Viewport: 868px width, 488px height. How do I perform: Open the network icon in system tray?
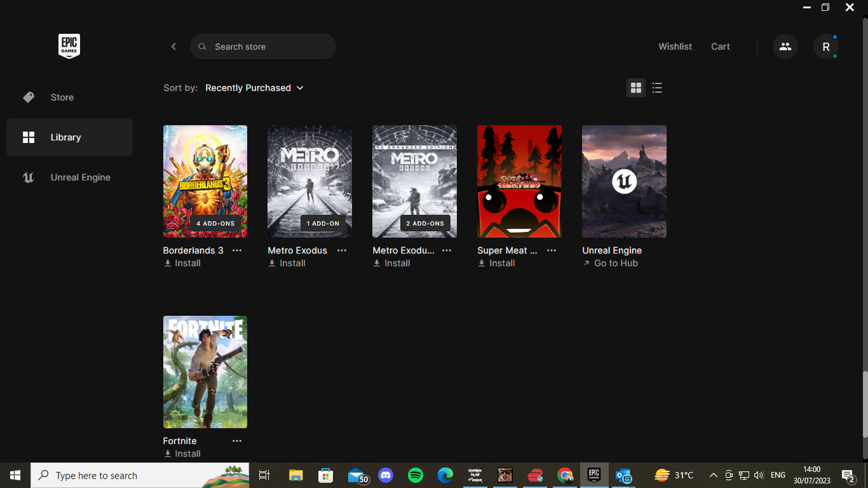tap(744, 475)
